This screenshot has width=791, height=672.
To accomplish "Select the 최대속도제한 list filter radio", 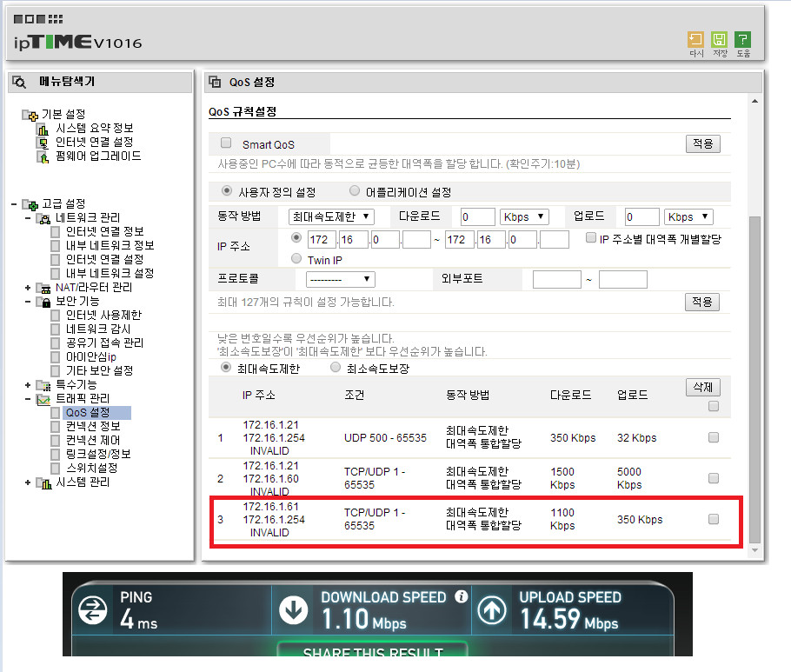I will [226, 367].
